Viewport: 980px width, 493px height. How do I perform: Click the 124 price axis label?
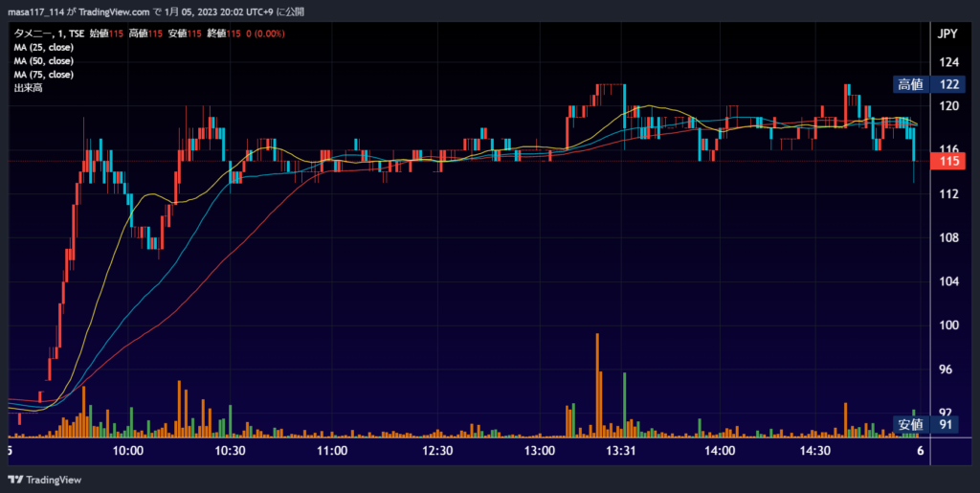[948, 62]
